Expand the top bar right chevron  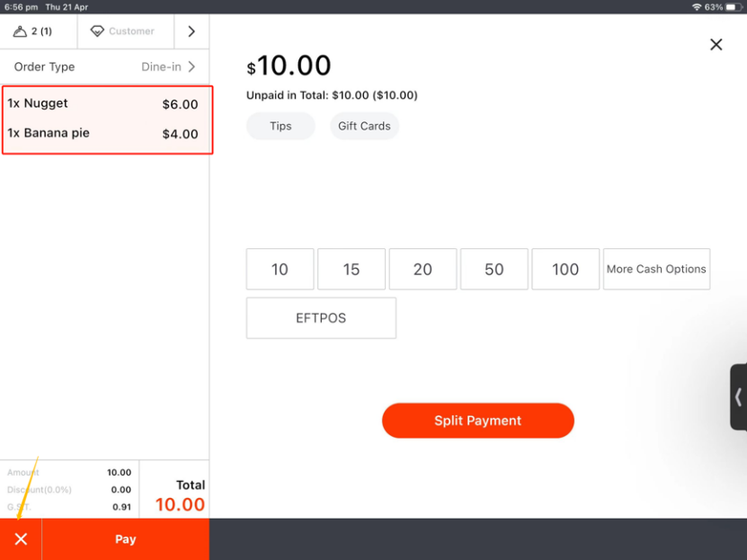click(191, 31)
